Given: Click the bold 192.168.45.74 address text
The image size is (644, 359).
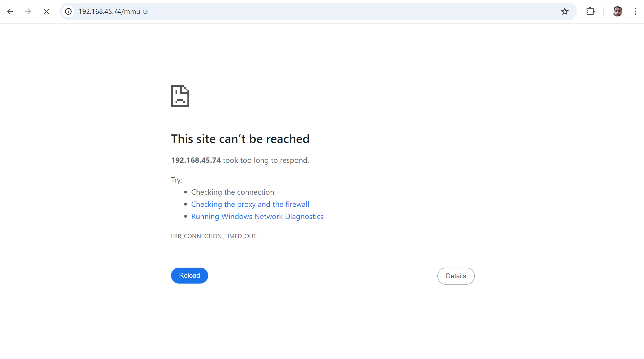Looking at the screenshot, I should click(196, 160).
